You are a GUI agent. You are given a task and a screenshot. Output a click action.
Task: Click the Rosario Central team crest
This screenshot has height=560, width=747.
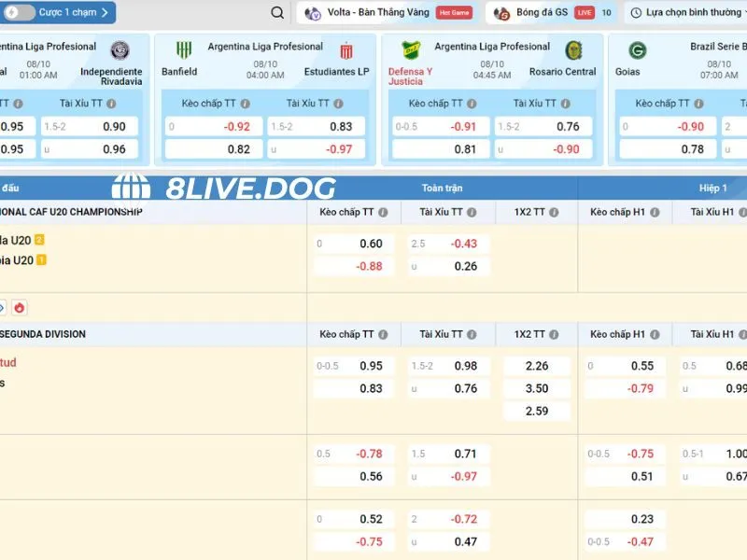pos(573,50)
